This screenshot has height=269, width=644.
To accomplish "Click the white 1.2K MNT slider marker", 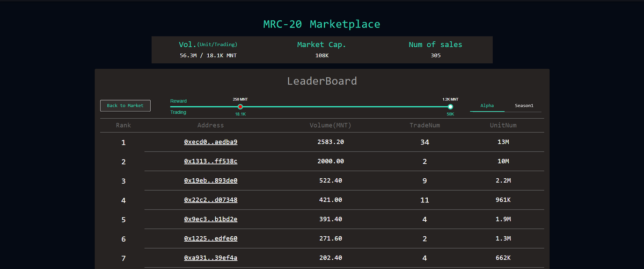I will pyautogui.click(x=450, y=107).
